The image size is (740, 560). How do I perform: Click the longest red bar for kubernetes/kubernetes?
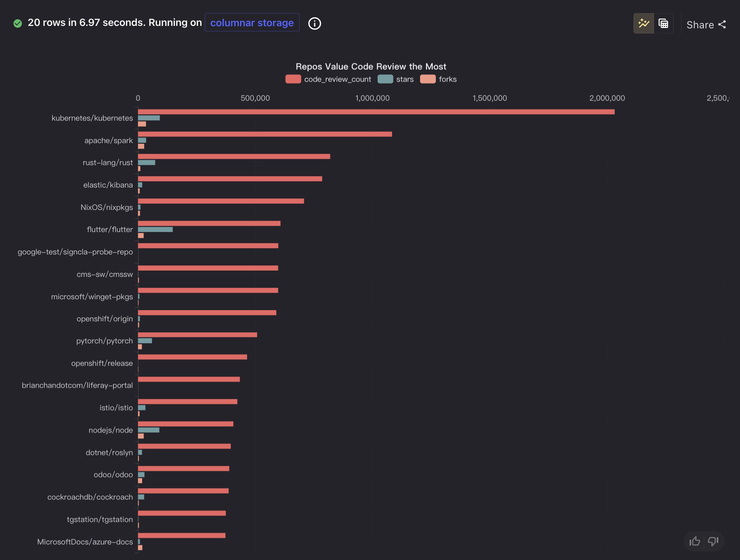point(375,112)
